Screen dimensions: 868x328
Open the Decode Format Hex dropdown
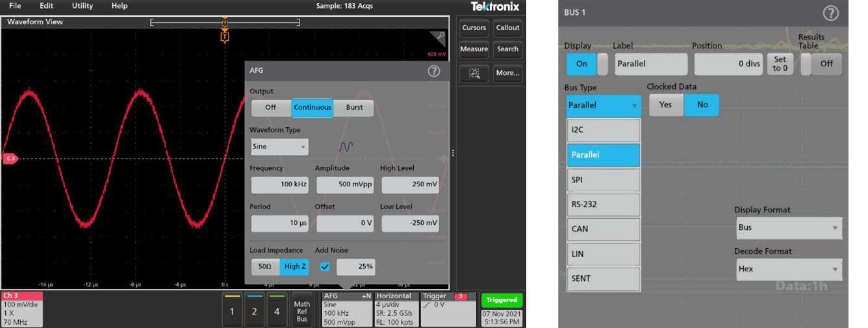[x=788, y=269]
